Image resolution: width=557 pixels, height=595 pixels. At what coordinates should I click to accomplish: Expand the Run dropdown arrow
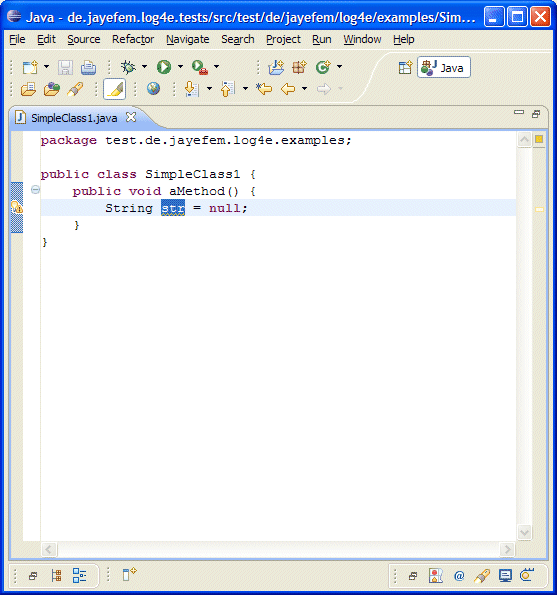pyautogui.click(x=180, y=67)
